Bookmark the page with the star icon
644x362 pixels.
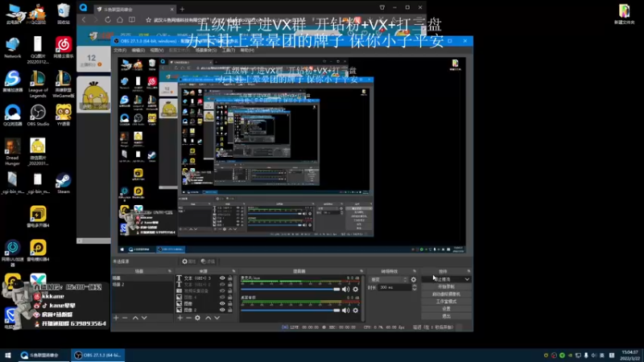tap(148, 19)
